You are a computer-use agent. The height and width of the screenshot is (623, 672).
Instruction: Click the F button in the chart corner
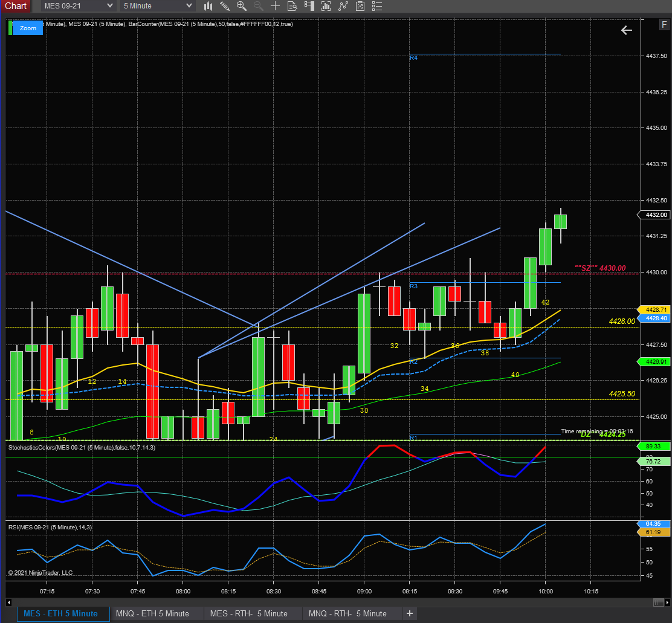coord(664,25)
